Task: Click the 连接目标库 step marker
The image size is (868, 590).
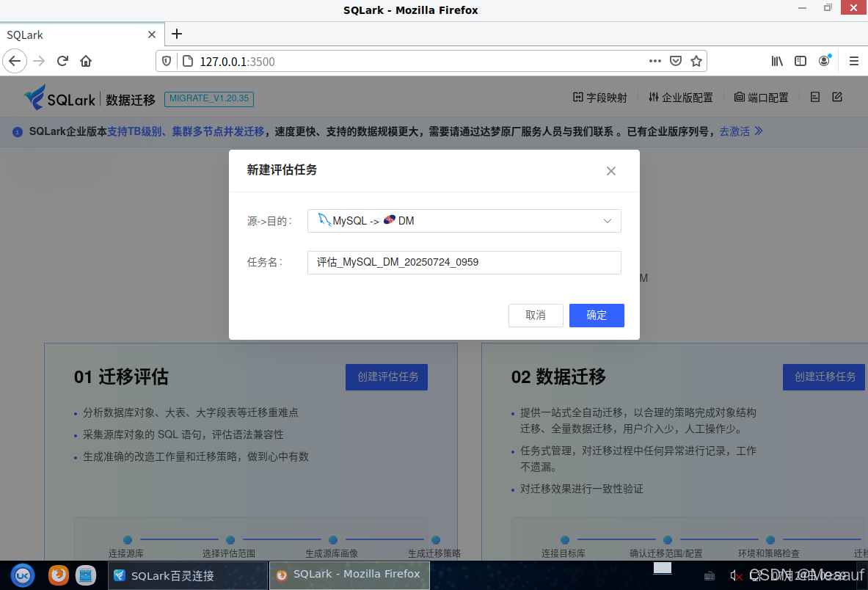Action: (565, 539)
